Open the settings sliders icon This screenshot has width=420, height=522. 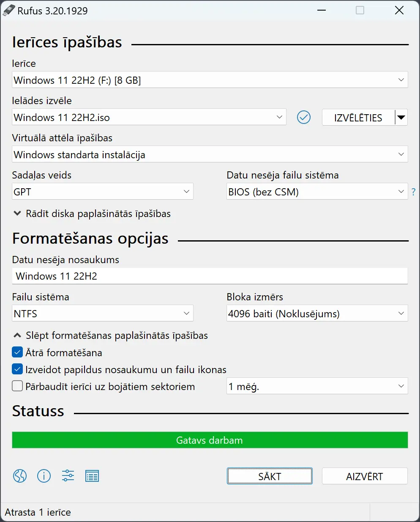pos(68,476)
